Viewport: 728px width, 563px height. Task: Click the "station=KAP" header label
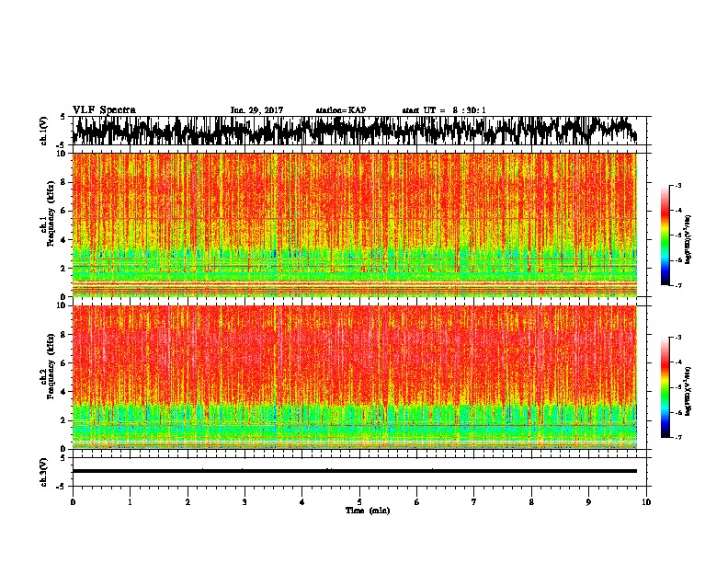coord(341,110)
